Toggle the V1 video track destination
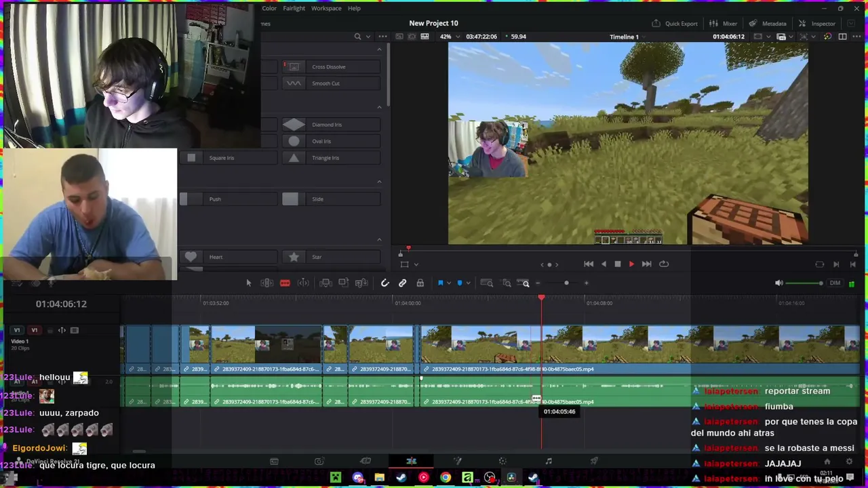The image size is (868, 488). (34, 330)
